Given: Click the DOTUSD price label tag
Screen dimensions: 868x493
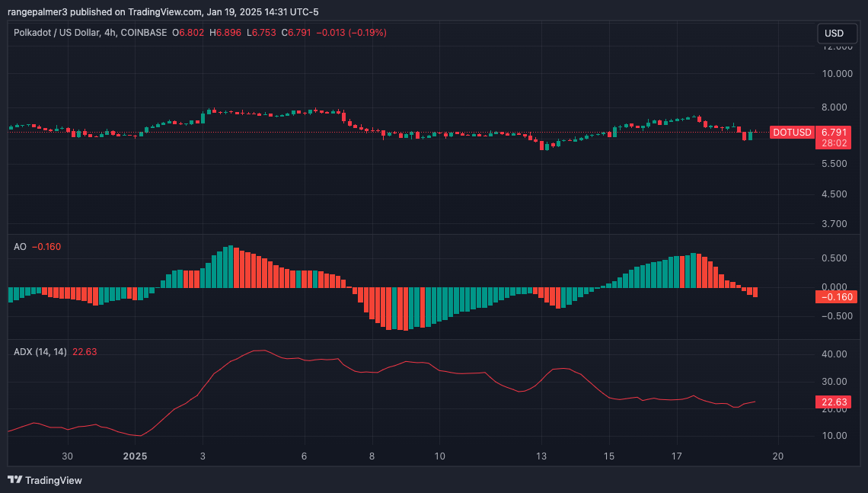Looking at the screenshot, I should pyautogui.click(x=792, y=133).
